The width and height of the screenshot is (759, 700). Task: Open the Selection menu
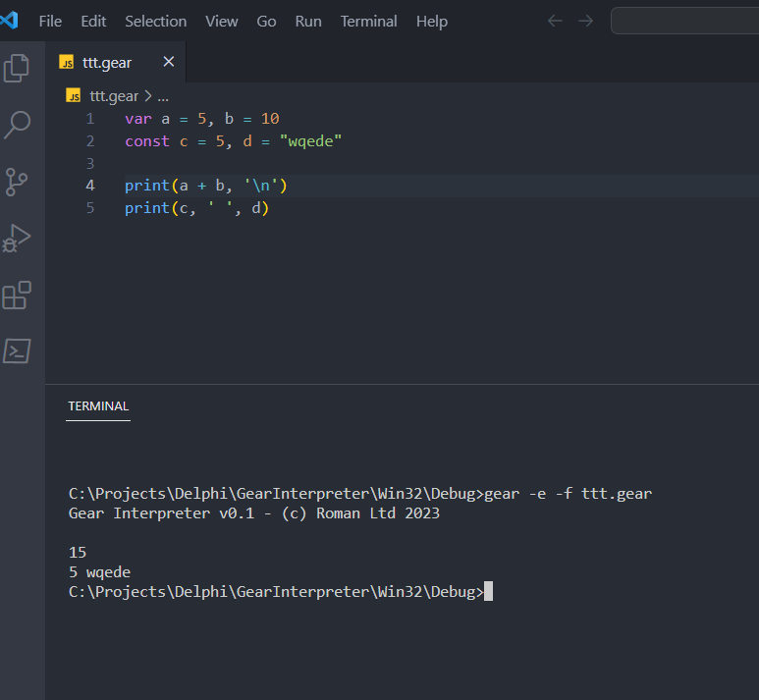coord(155,21)
